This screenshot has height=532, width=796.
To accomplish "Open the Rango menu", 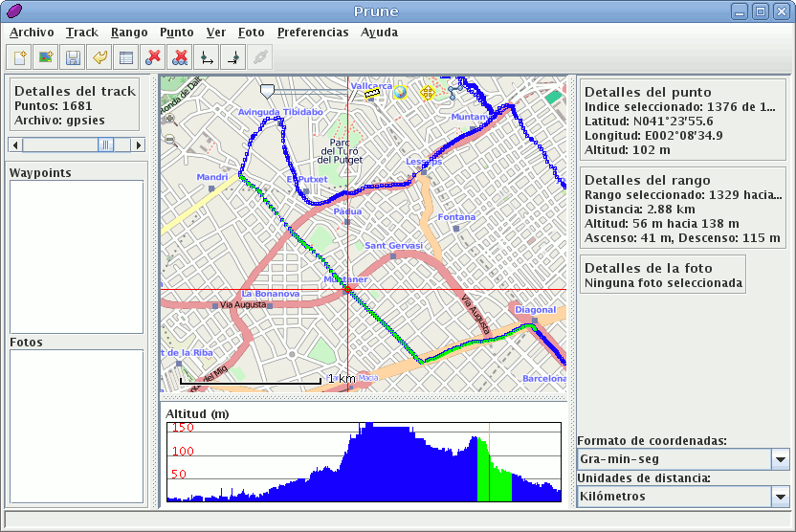I will [129, 32].
